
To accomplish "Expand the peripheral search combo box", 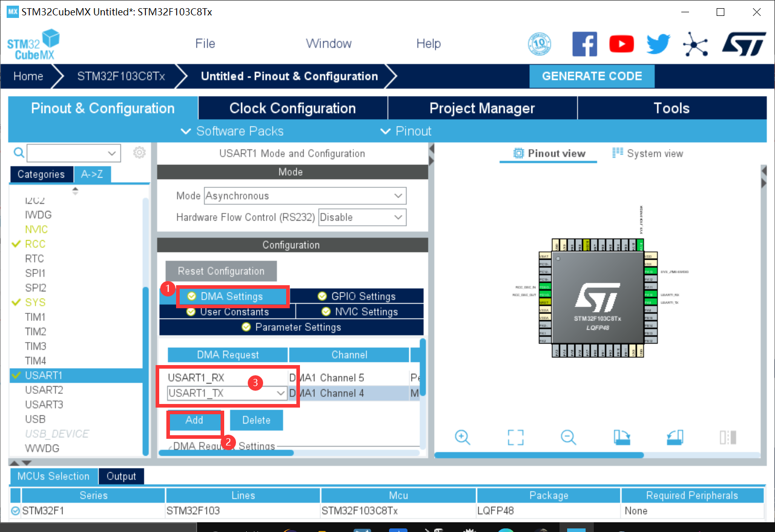I will 112,153.
